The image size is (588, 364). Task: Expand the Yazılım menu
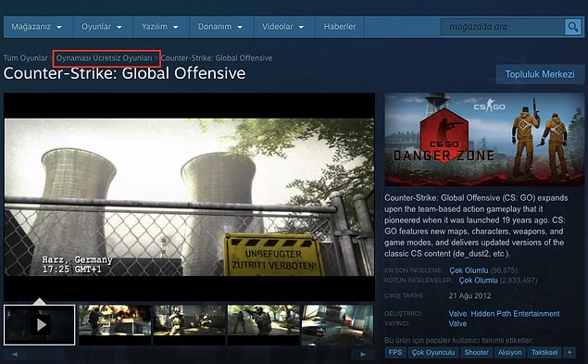pos(160,27)
